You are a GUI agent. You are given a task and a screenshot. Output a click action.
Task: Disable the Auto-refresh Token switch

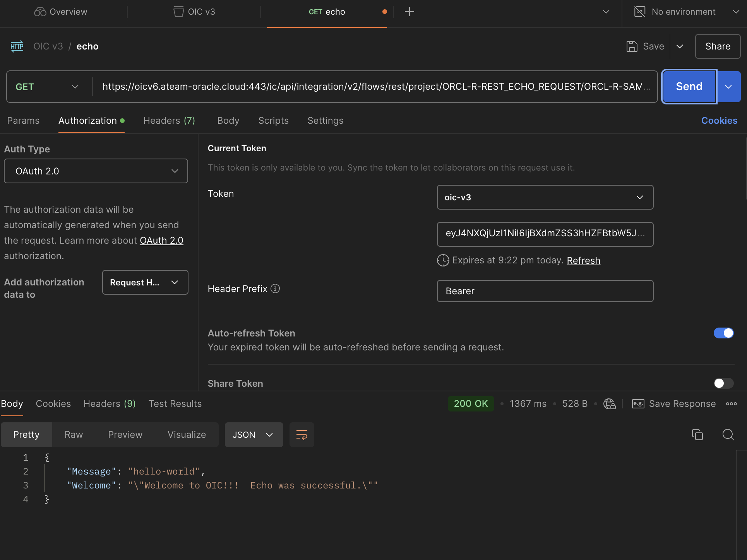click(723, 333)
